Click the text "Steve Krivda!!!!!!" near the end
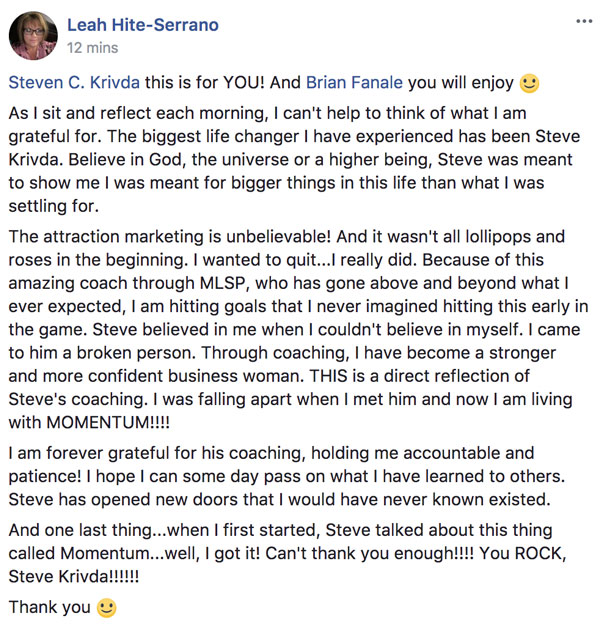The image size is (600, 631). 74,577
